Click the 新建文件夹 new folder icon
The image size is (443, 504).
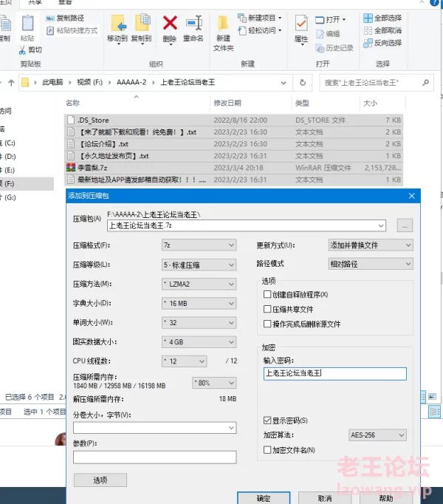223,24
